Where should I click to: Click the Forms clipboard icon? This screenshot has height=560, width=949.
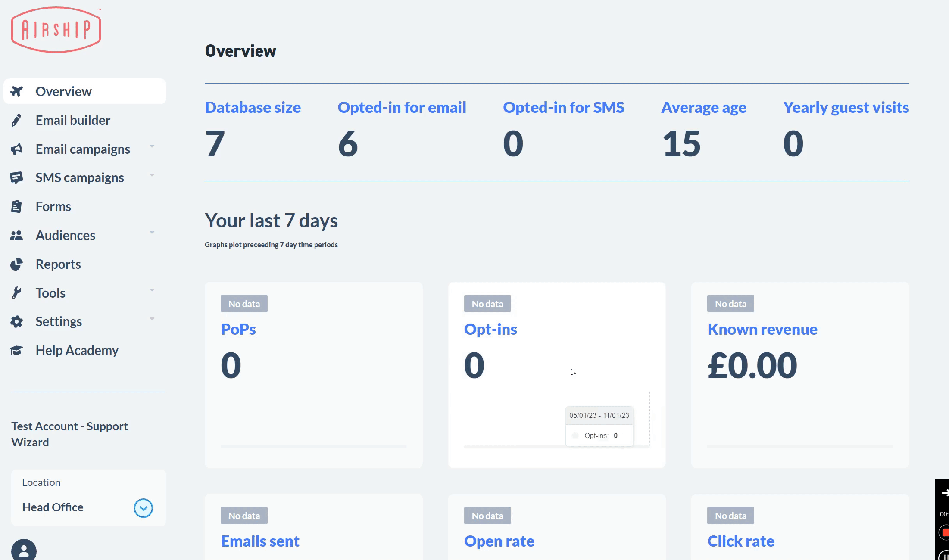coord(16,206)
